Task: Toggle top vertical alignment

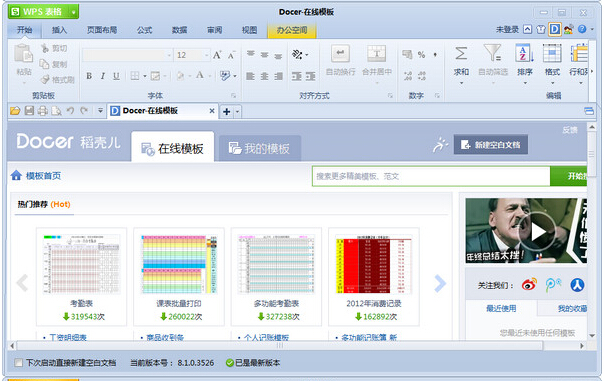Action: (250, 54)
